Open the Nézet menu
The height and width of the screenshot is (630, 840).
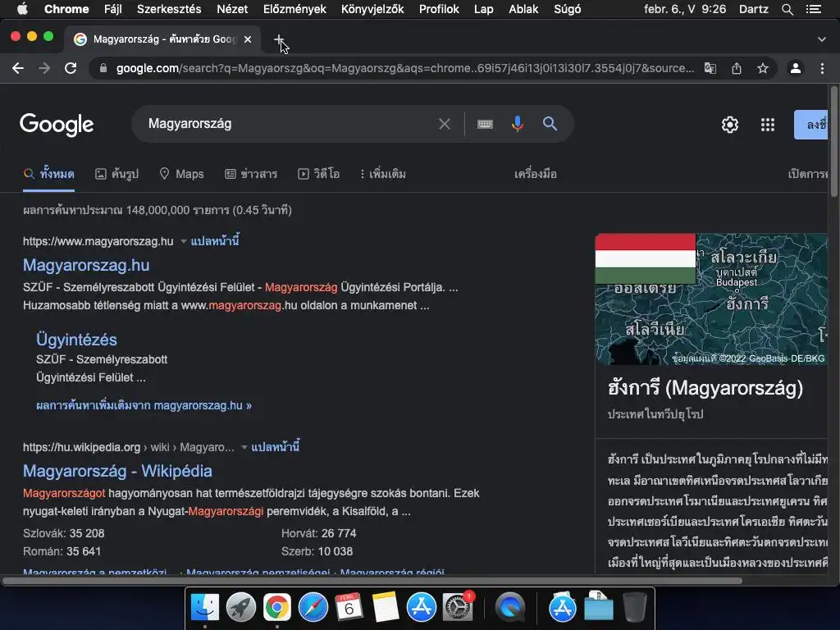(x=232, y=9)
